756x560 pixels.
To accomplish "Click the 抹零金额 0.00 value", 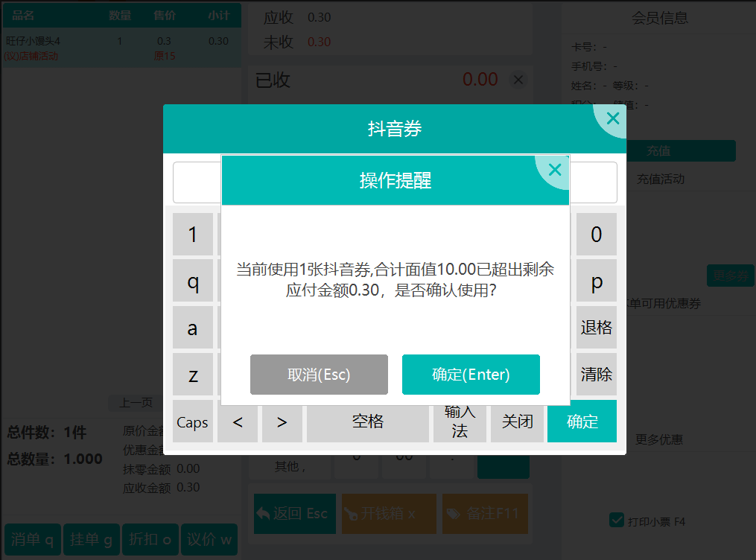I will [188, 468].
